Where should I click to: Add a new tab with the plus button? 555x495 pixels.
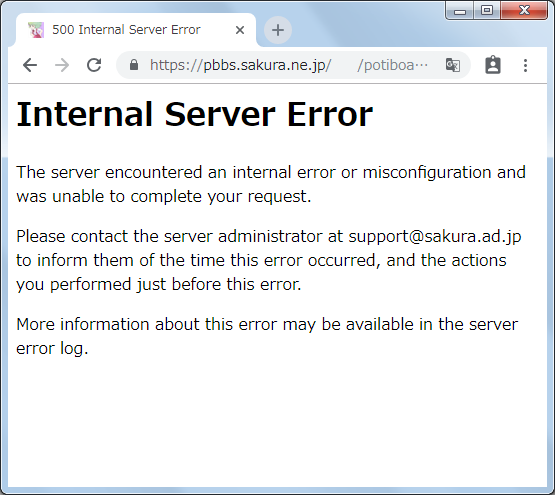[278, 30]
